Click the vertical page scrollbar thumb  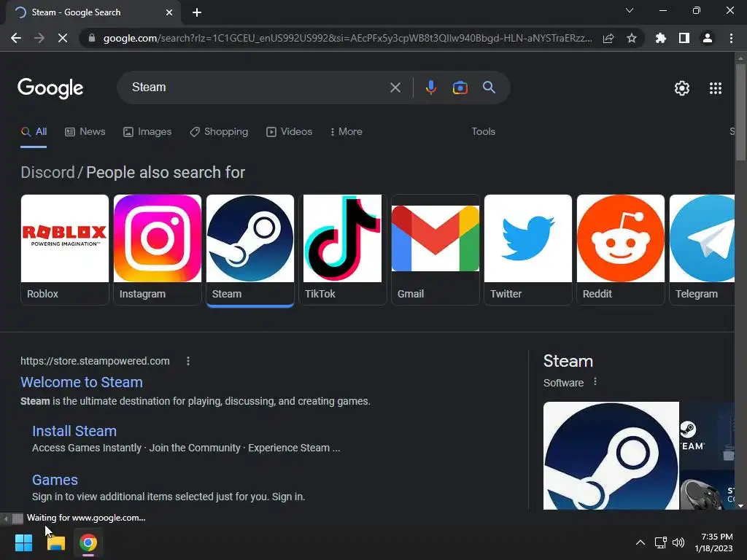pos(740,112)
